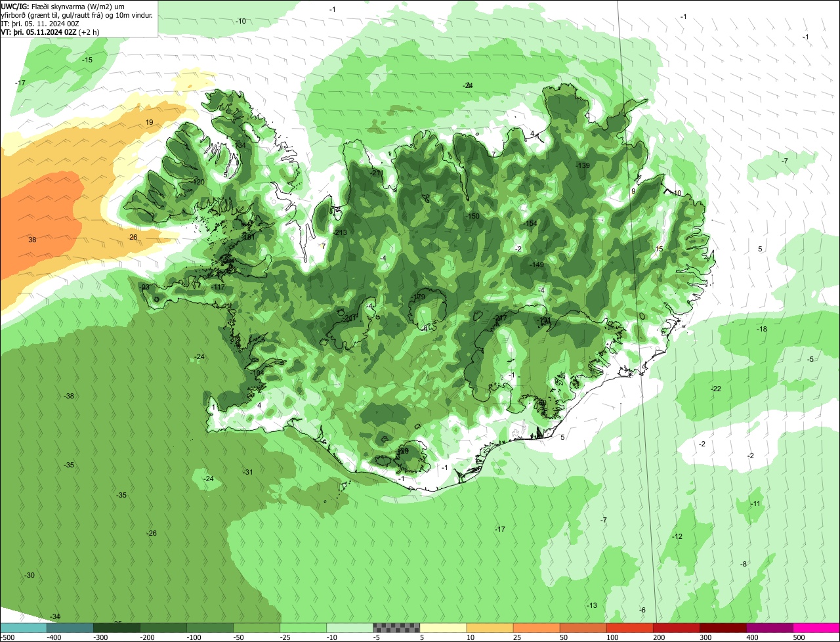Click the legend label '500'
The width and height of the screenshot is (840, 642).
799,637
